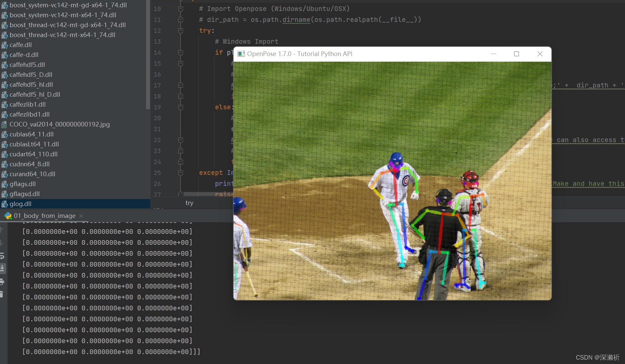The image size is (625, 364).
Task: Collapse the else branch at line 19
Action: click(x=181, y=107)
